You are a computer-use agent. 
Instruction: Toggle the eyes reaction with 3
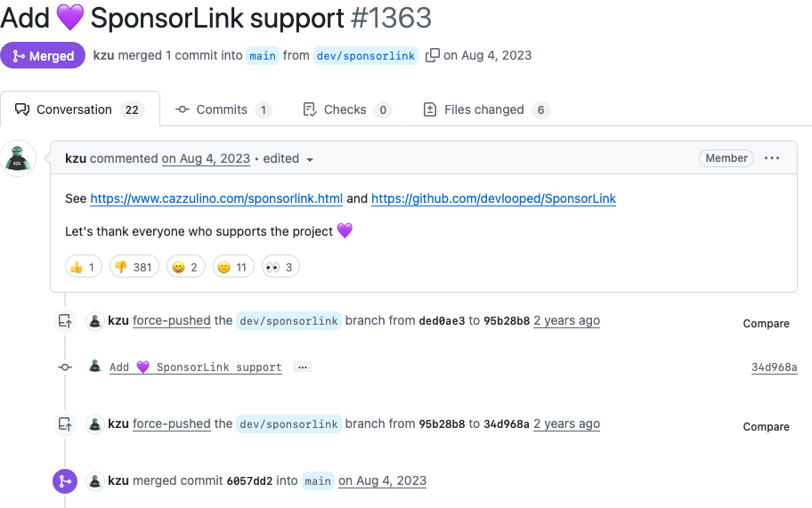point(280,267)
